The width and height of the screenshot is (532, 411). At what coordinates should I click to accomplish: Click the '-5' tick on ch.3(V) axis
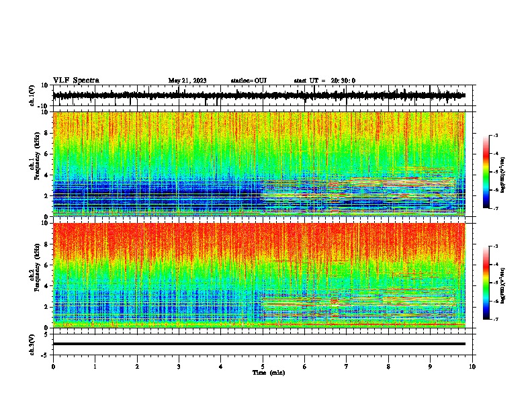pos(45,355)
